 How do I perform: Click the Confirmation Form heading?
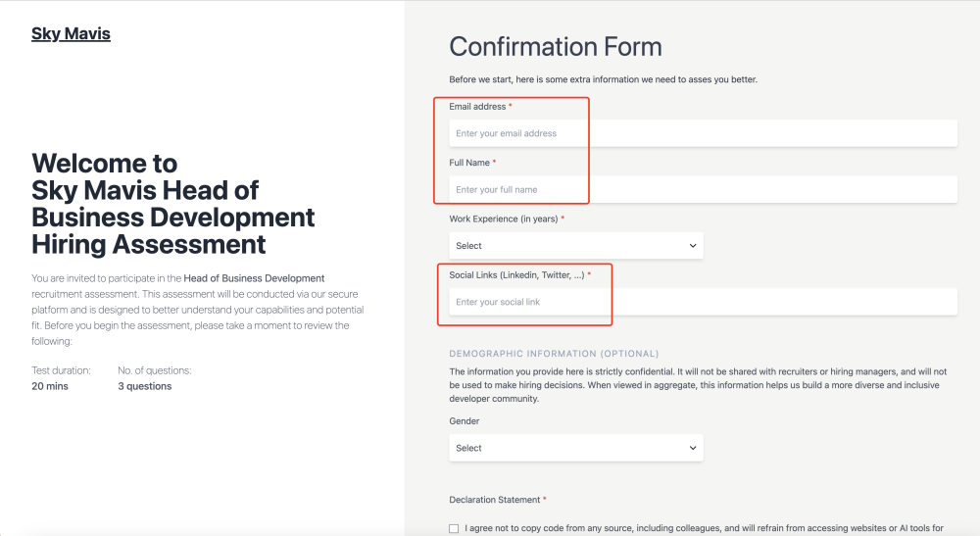click(x=555, y=47)
